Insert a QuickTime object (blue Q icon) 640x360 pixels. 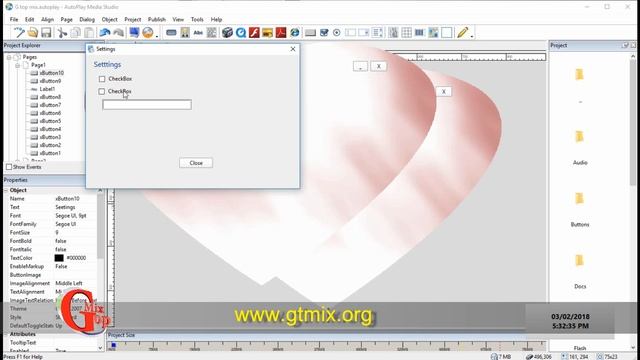pos(241,33)
